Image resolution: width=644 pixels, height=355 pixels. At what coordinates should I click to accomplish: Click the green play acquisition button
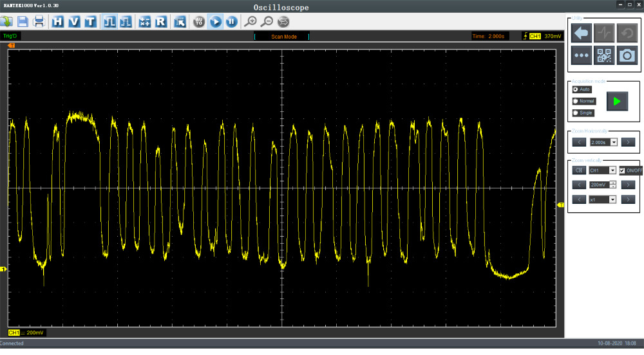pos(617,101)
